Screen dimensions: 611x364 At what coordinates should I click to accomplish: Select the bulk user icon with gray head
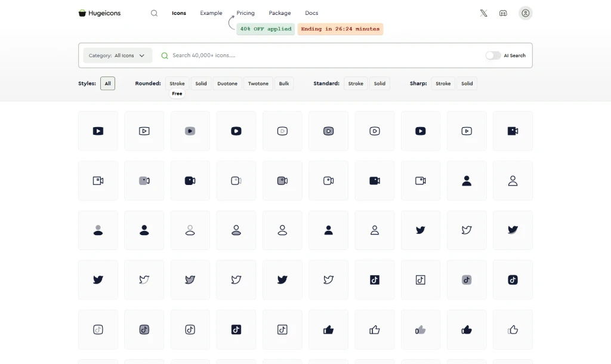coord(98,230)
